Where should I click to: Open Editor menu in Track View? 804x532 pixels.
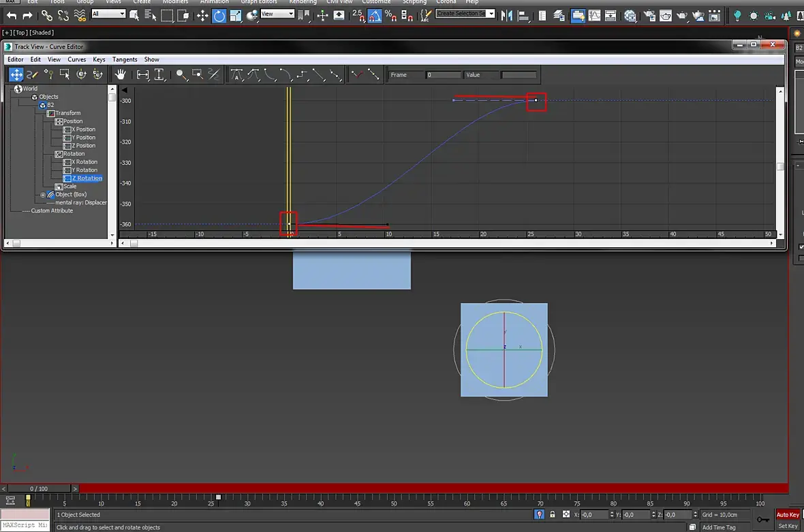pos(16,59)
